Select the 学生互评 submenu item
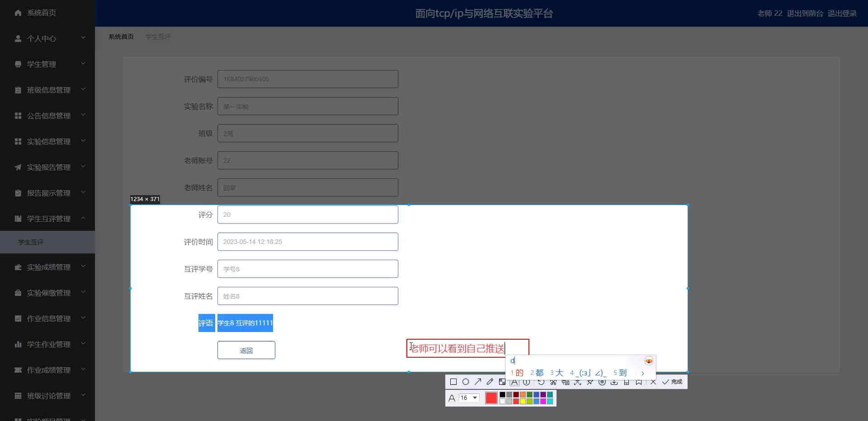Screen dimensions: 868x421 tap(47, 242)
